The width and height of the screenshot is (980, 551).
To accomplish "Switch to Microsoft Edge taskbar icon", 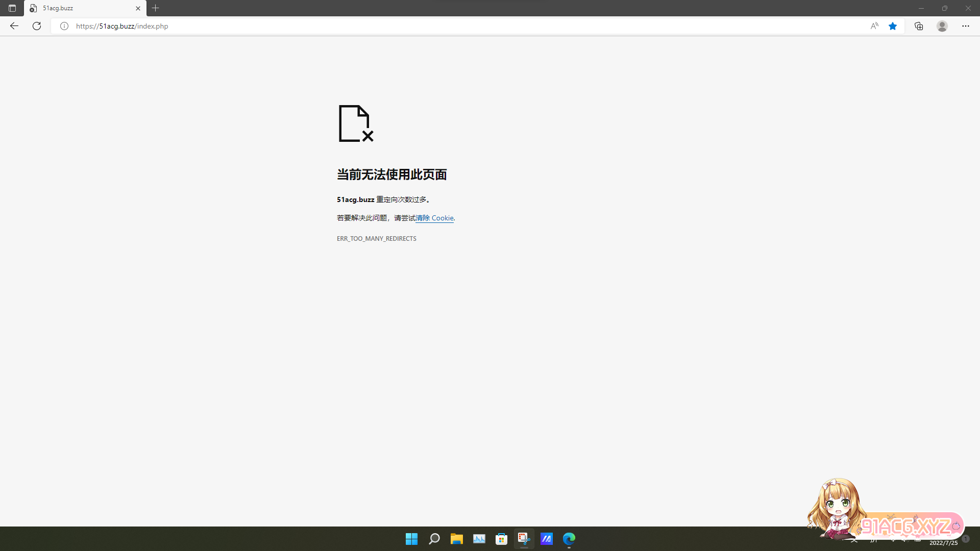I will click(x=569, y=539).
